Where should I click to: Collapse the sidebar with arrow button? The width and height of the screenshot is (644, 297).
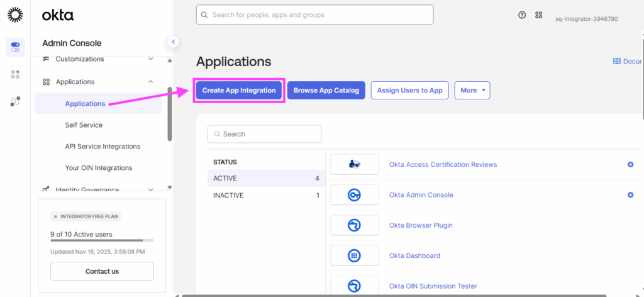[x=174, y=42]
